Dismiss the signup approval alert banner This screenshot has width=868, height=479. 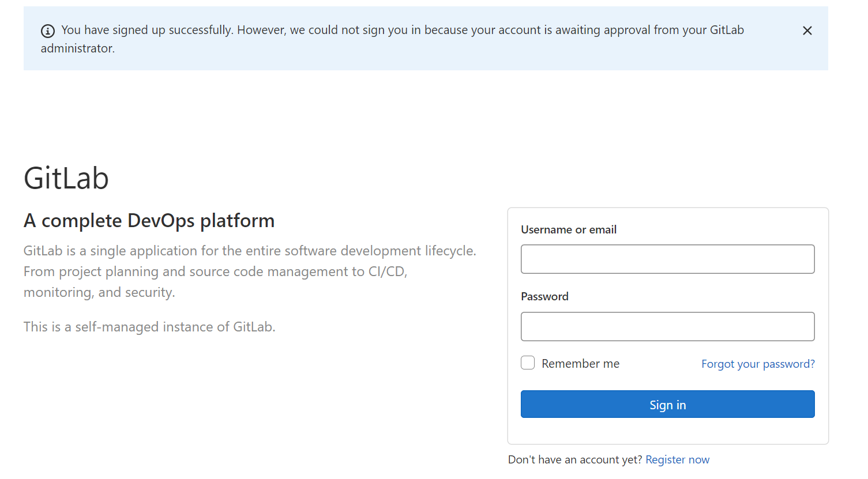pyautogui.click(x=807, y=31)
